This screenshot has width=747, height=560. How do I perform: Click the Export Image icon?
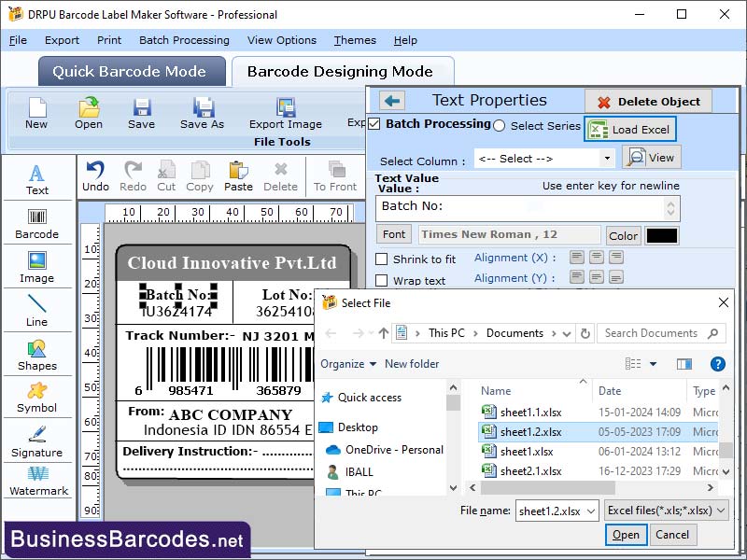pyautogui.click(x=285, y=112)
